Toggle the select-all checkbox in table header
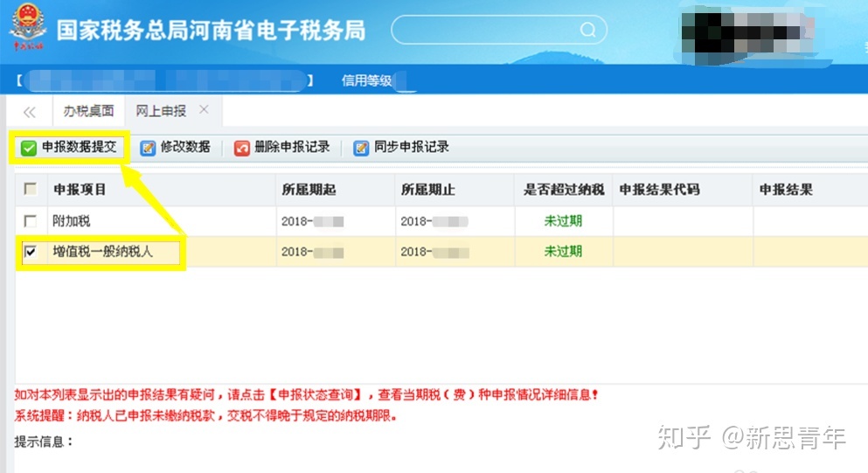 pos(31,189)
